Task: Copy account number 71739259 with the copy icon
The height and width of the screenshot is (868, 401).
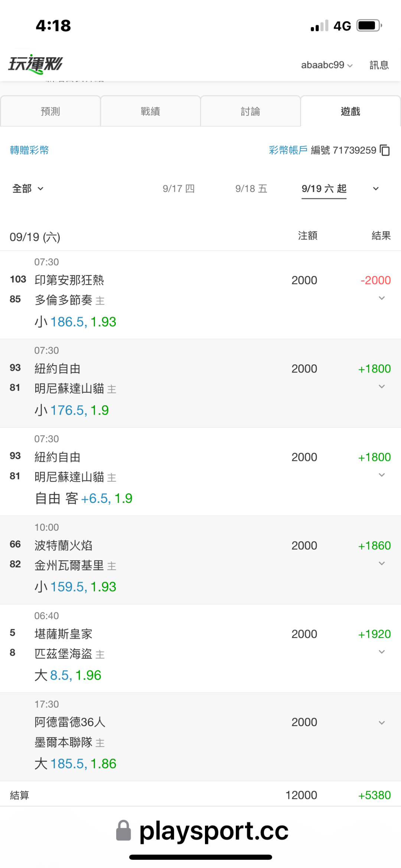Action: [x=385, y=150]
